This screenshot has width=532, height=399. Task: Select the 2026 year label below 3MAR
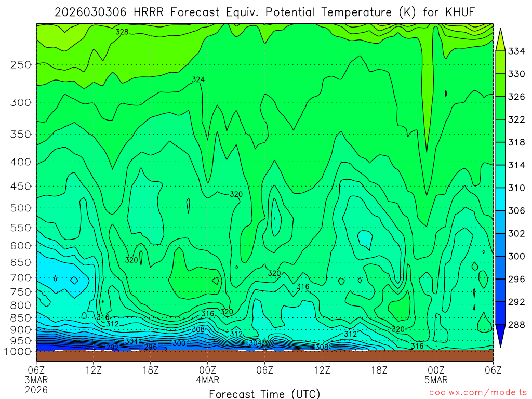pyautogui.click(x=36, y=390)
